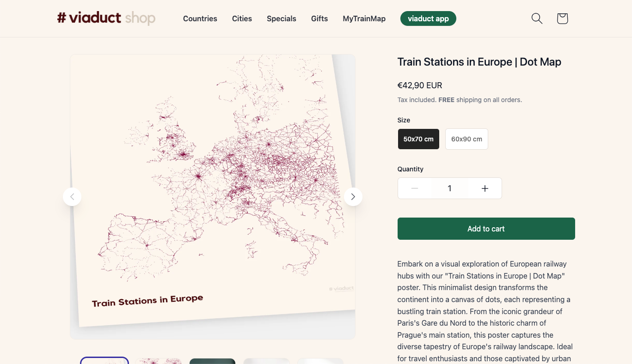Select the 50x70 cm size option

[418, 139]
